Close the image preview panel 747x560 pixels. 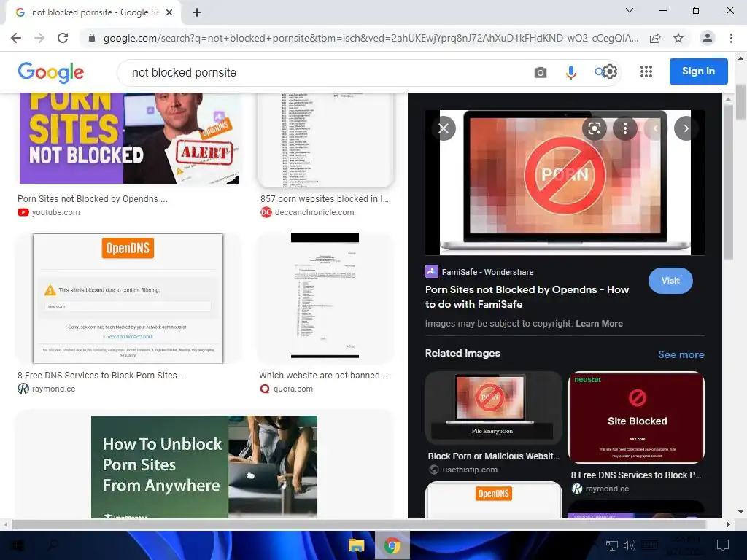[x=444, y=128]
